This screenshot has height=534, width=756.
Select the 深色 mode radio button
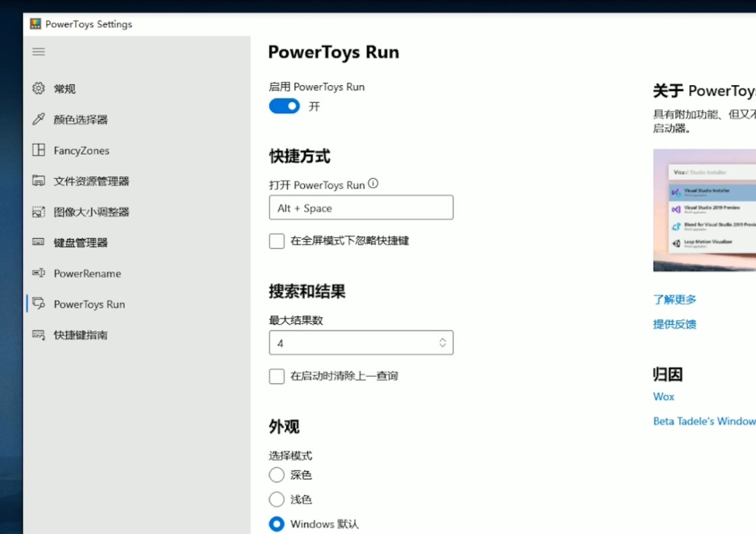click(277, 475)
